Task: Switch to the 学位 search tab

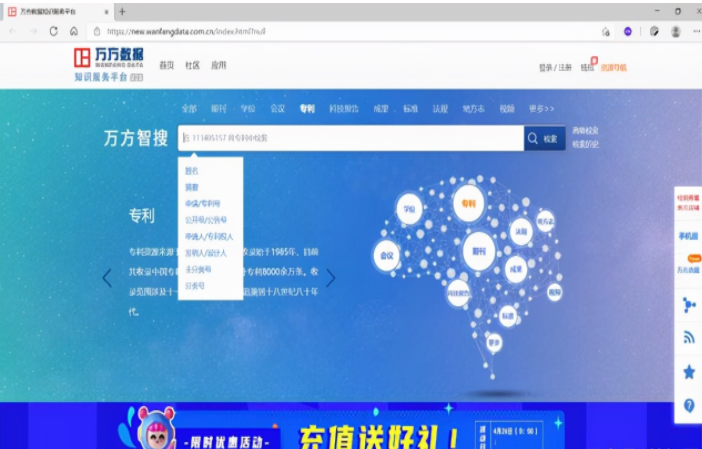Action: [x=247, y=108]
